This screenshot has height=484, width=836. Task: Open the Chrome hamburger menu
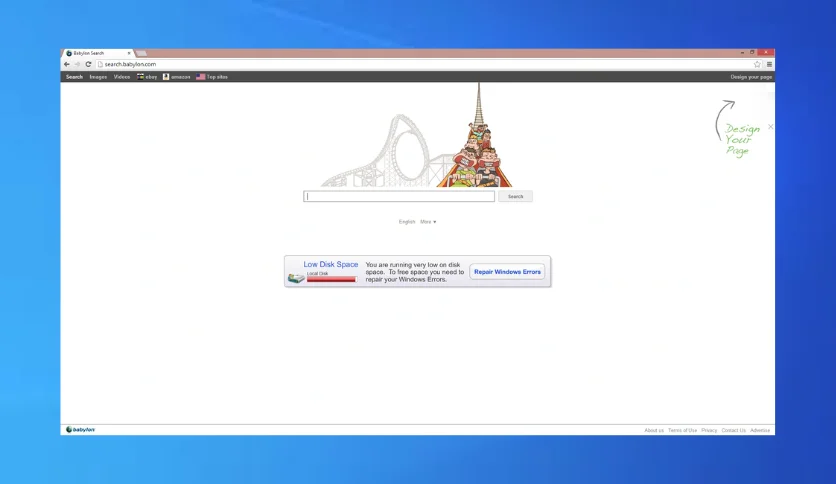[x=769, y=64]
